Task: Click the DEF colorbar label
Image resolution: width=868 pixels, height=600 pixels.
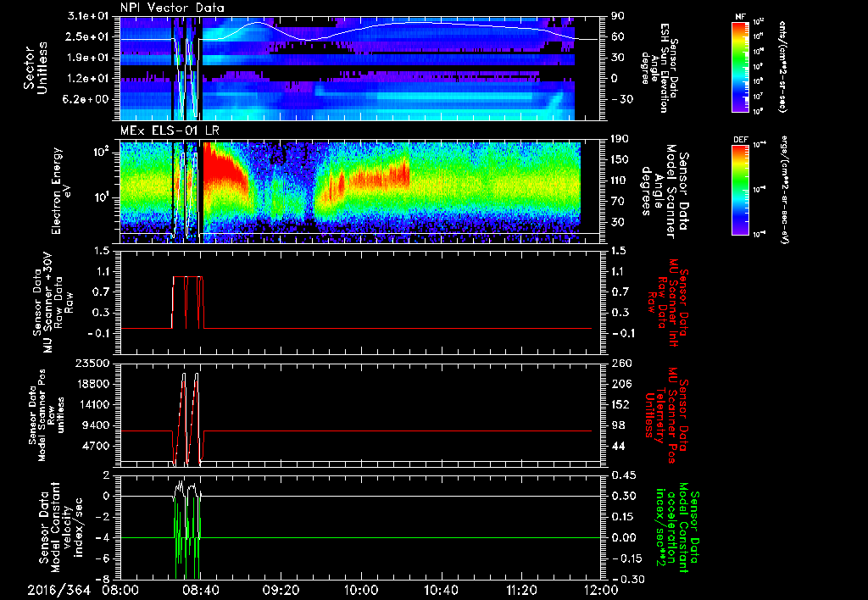Action: (741, 140)
